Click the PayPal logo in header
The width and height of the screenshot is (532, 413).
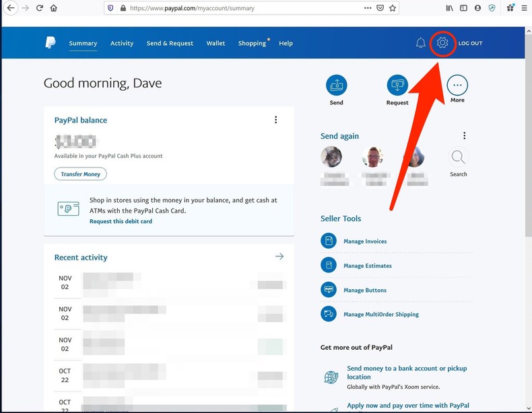click(51, 43)
